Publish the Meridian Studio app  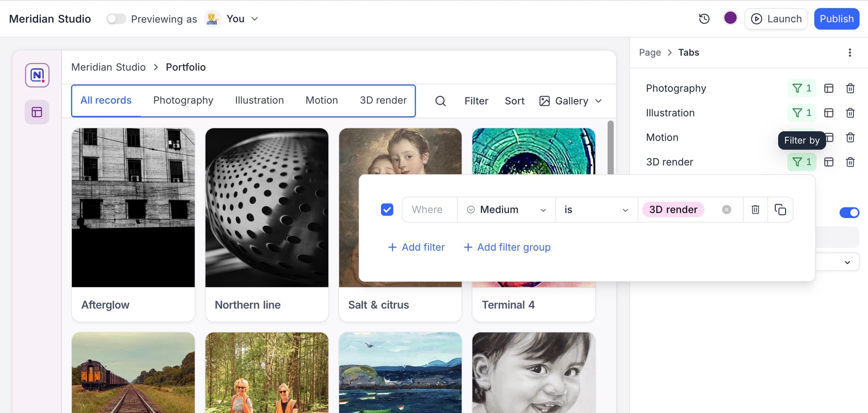point(837,19)
